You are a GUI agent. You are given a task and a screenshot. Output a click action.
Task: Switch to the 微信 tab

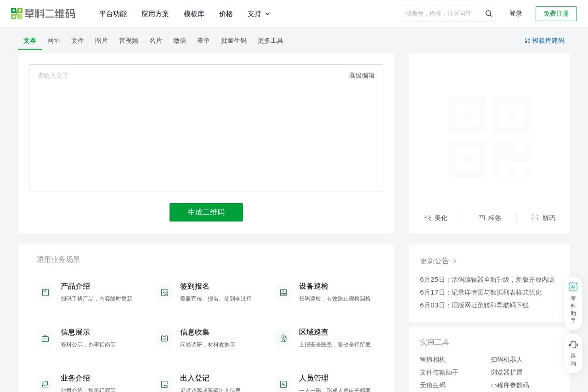pos(180,40)
